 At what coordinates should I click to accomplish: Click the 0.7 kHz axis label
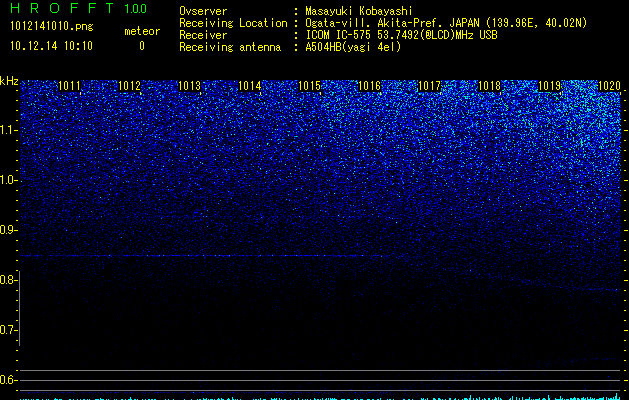coord(8,330)
